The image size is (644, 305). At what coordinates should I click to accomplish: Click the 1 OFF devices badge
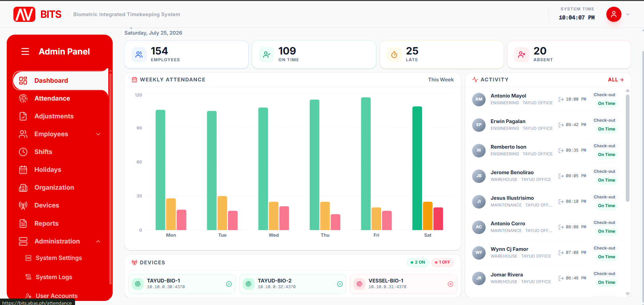click(x=442, y=262)
